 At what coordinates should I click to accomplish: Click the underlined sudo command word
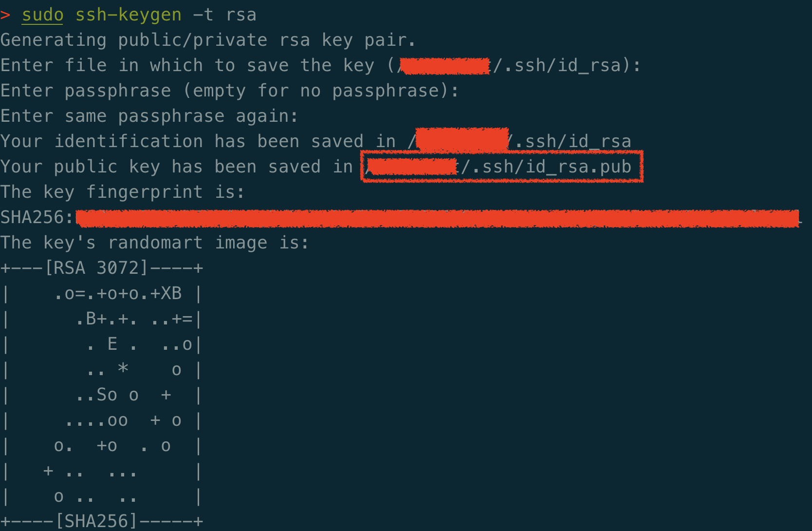(42, 15)
